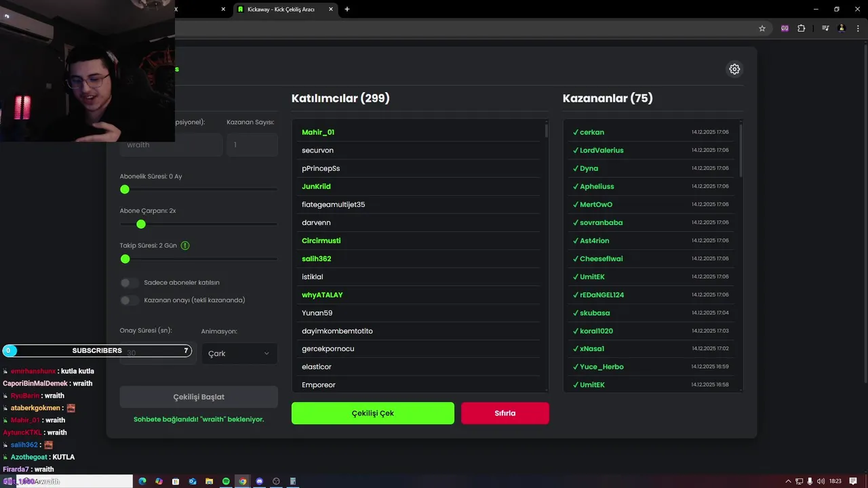868x488 pixels.
Task: Open Discord from the taskbar
Action: (x=259, y=481)
